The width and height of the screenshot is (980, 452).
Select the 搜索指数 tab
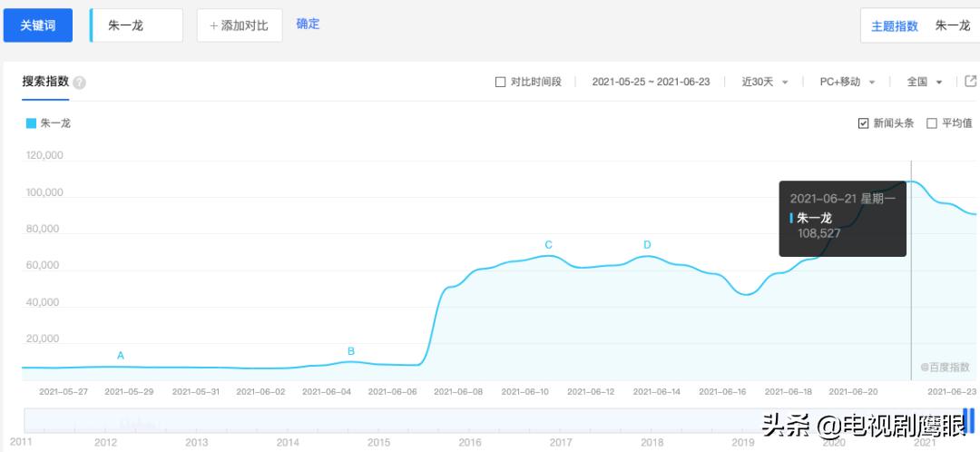click(x=45, y=82)
